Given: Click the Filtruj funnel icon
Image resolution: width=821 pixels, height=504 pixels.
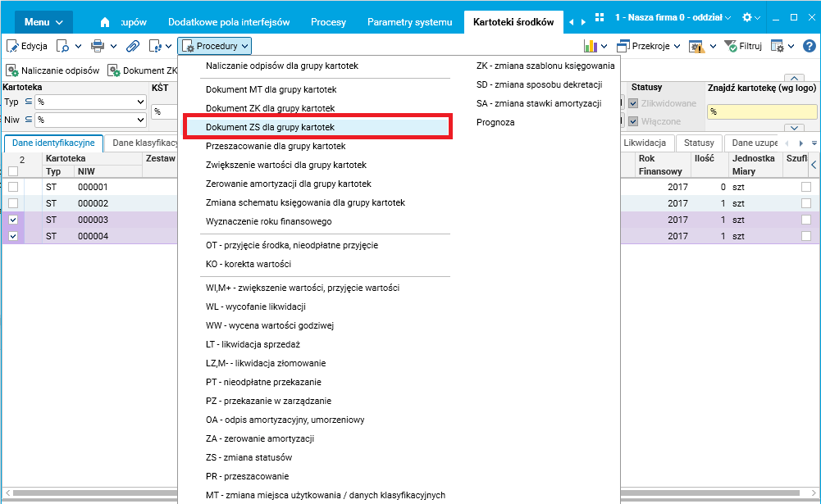Looking at the screenshot, I should [731, 46].
